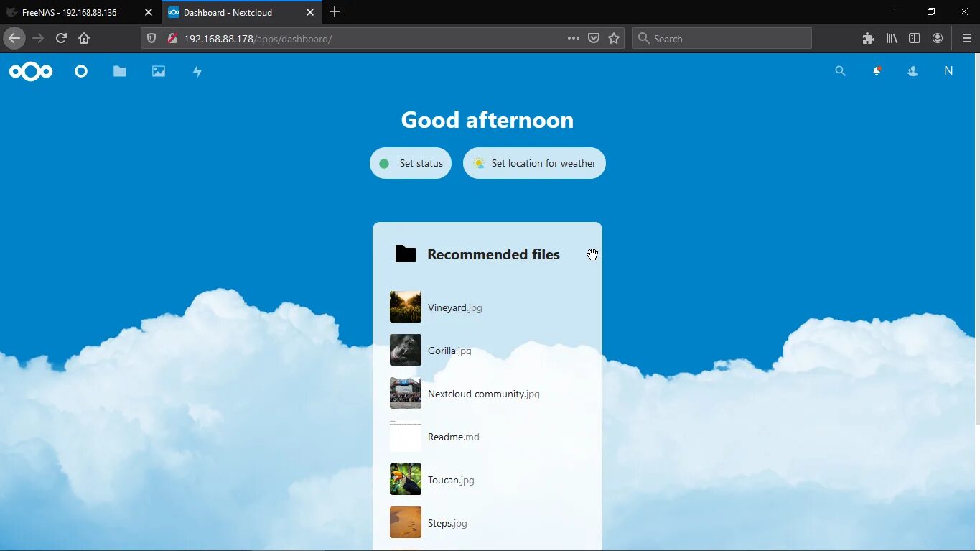980x551 pixels.
Task: Save page to Pocket
Action: click(594, 39)
